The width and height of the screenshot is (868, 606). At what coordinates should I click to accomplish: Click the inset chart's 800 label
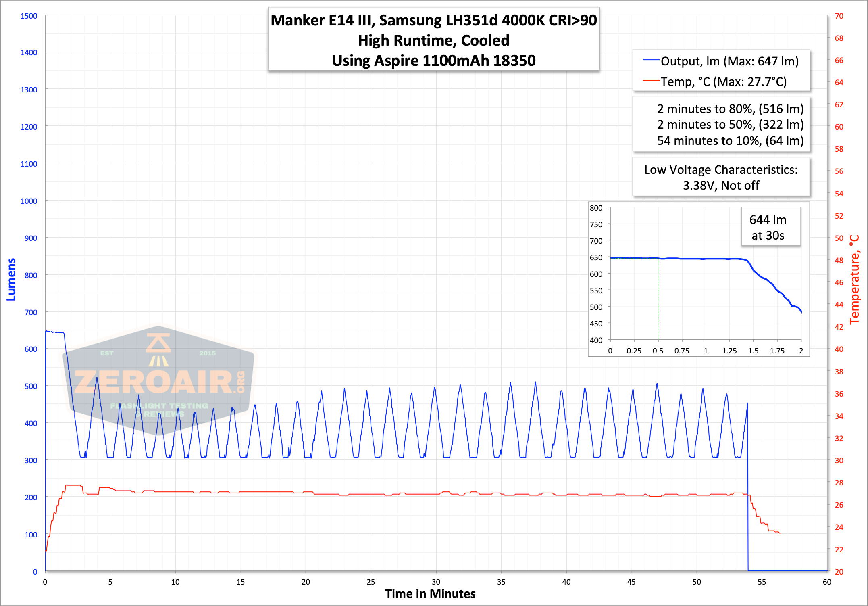pos(596,208)
